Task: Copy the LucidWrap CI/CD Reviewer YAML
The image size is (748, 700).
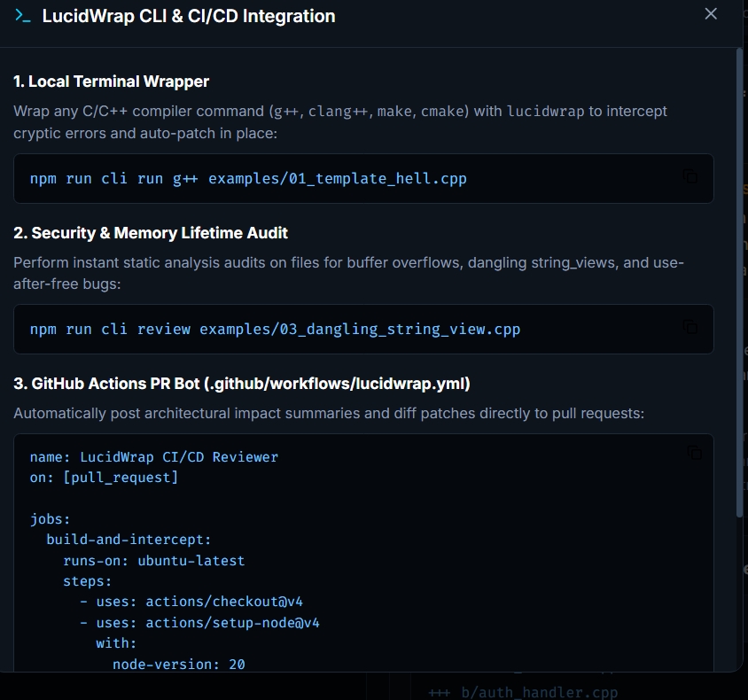Action: (x=694, y=453)
